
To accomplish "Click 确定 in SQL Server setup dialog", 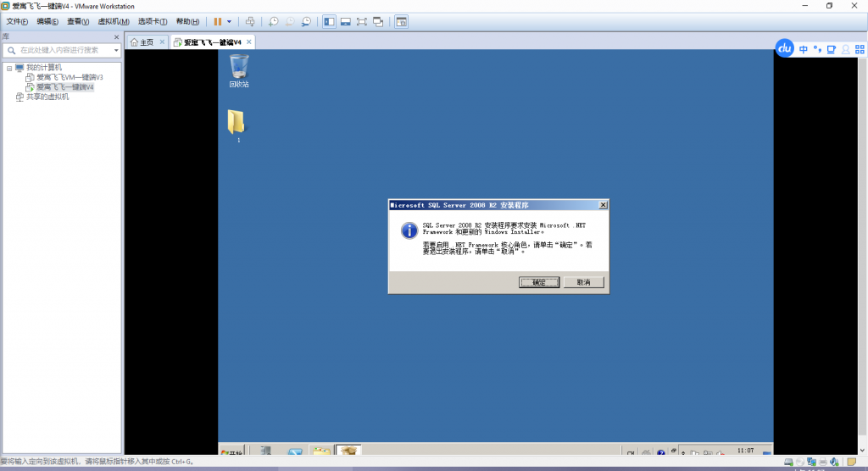I will (x=538, y=282).
